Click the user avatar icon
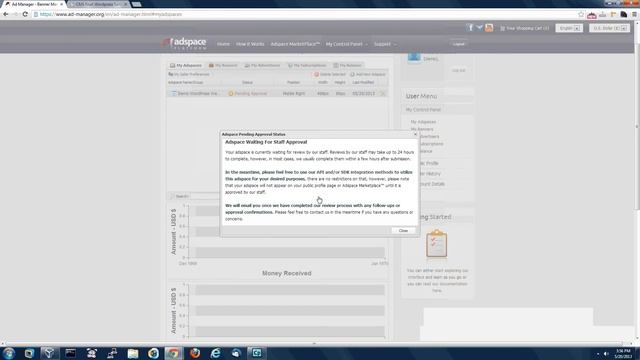Image resolution: width=640 pixels, height=360 pixels. click(414, 57)
